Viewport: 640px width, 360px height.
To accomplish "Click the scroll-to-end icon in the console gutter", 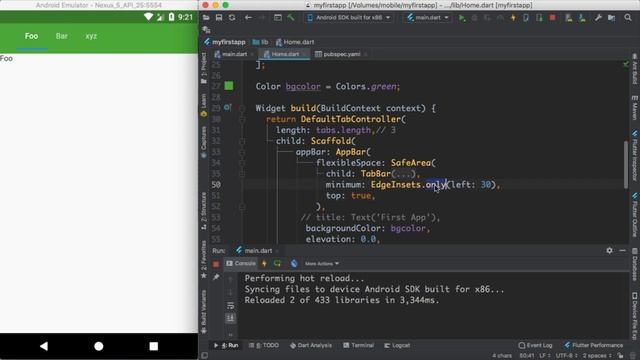I will coord(231,318).
